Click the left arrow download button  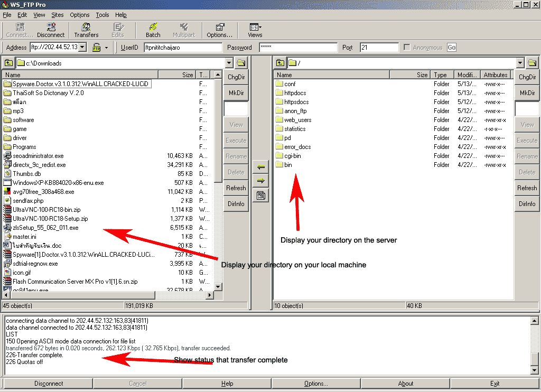click(x=261, y=167)
